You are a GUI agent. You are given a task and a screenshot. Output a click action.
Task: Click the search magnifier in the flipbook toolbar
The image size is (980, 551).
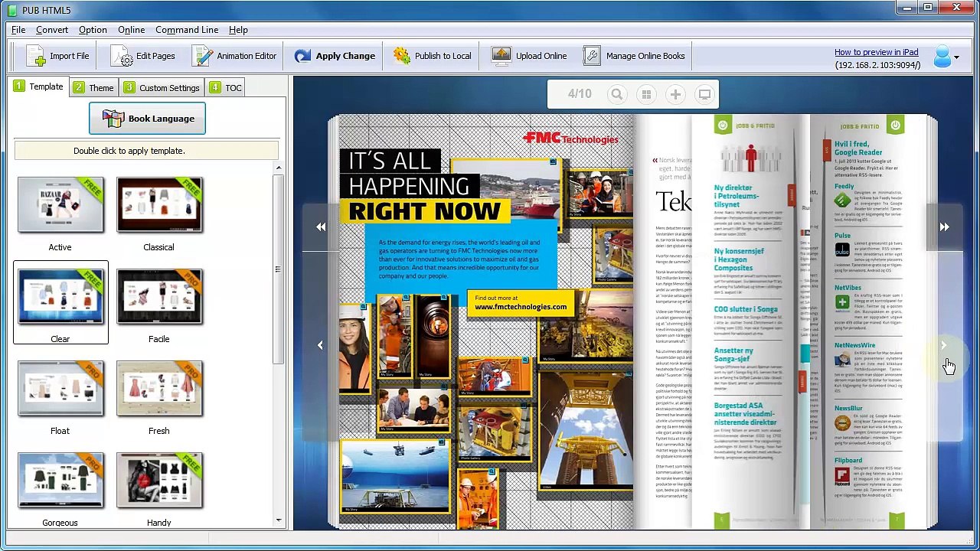point(616,94)
